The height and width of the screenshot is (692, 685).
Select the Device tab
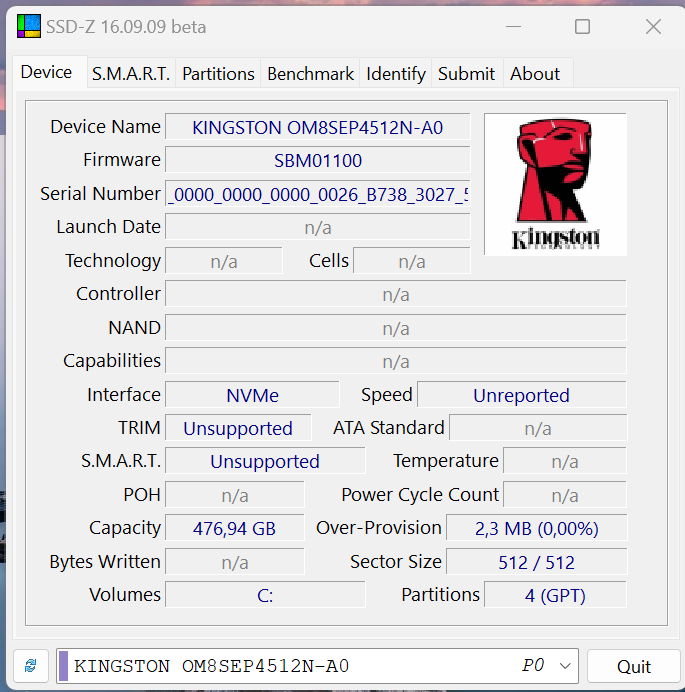(46, 72)
